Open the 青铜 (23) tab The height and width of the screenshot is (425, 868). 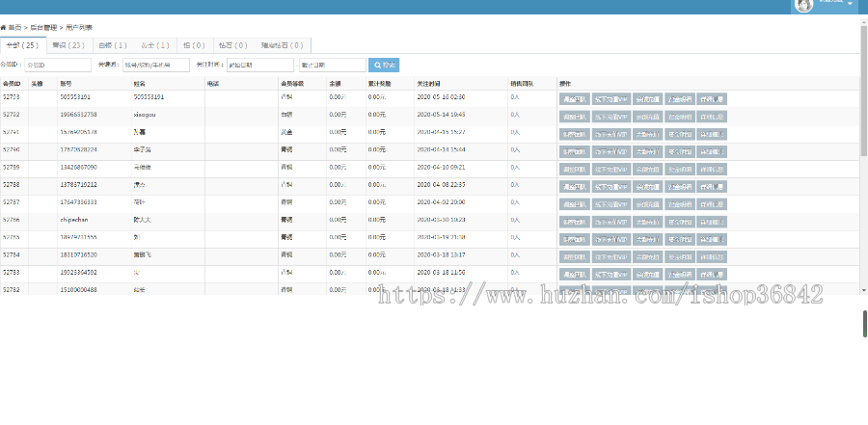68,45
